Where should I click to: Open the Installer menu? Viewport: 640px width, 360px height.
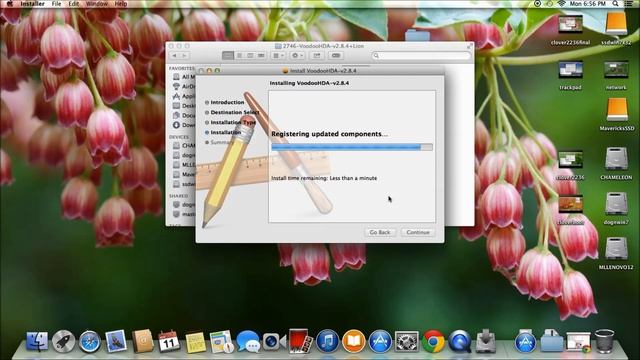(32, 4)
